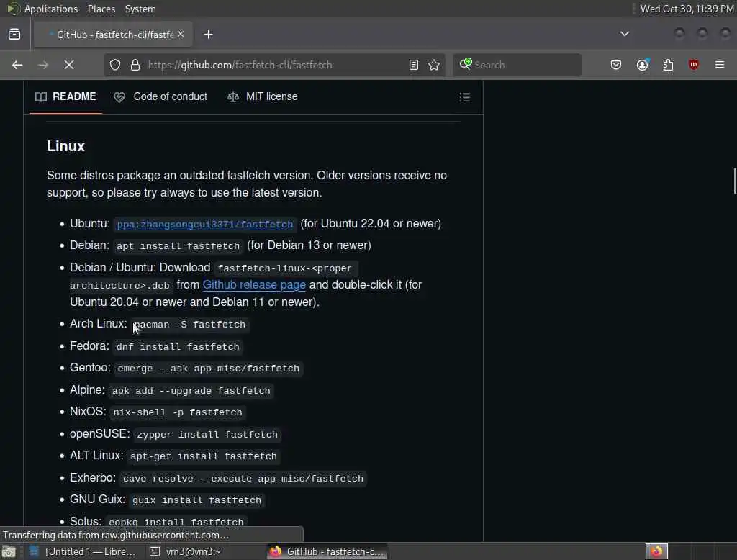Click the date and time clock
The width and height of the screenshot is (737, 560).
coord(687,9)
